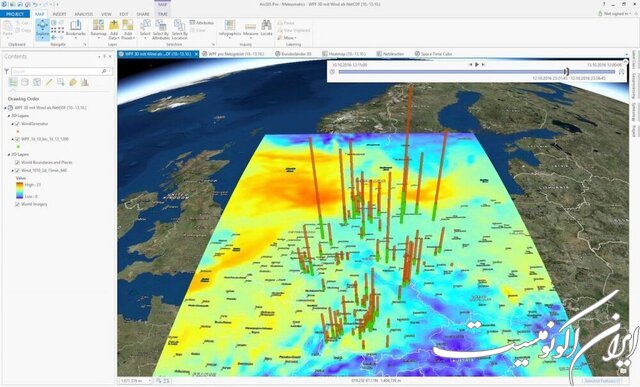The image size is (640, 387).
Task: Activate the Measure tool
Action: [251, 28]
